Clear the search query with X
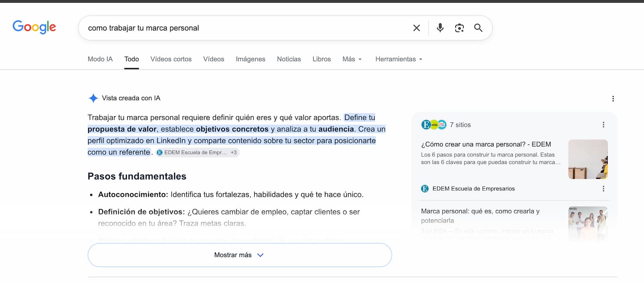The width and height of the screenshot is (644, 282). (417, 28)
